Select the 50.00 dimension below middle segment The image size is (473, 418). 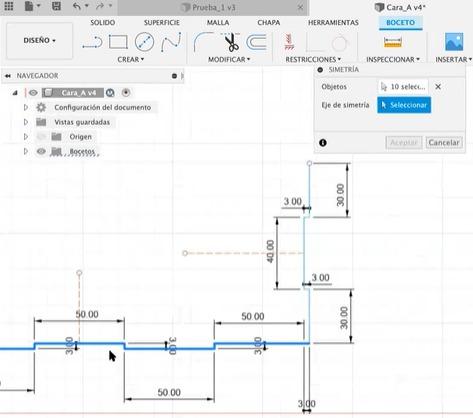click(169, 392)
